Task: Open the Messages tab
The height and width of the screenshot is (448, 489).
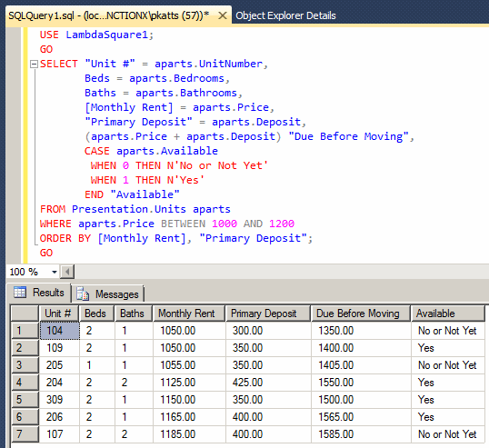Action: click(x=108, y=294)
